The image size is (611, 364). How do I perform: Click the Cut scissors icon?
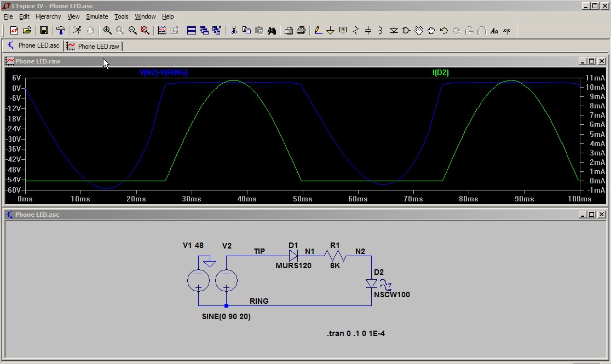[x=234, y=31]
